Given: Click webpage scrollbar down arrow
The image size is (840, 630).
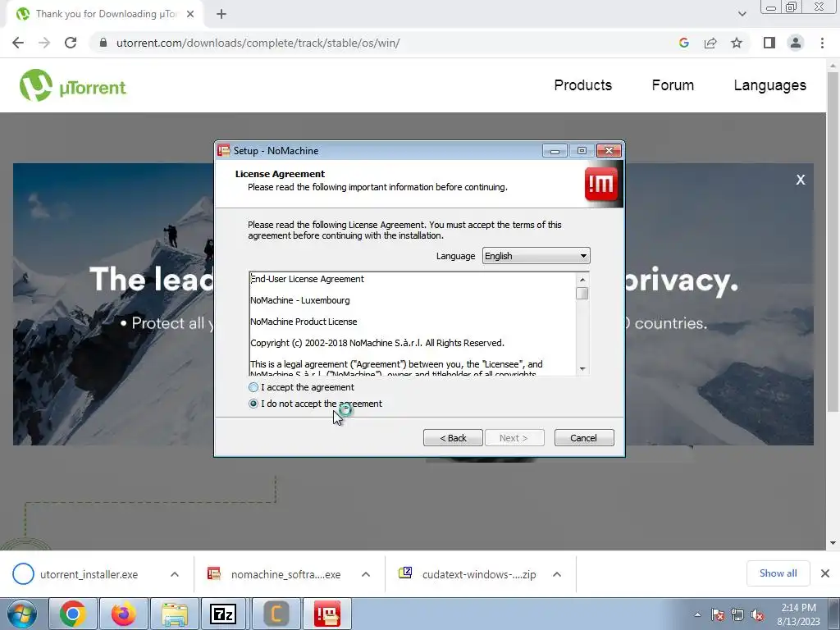Looking at the screenshot, I should tap(833, 544).
